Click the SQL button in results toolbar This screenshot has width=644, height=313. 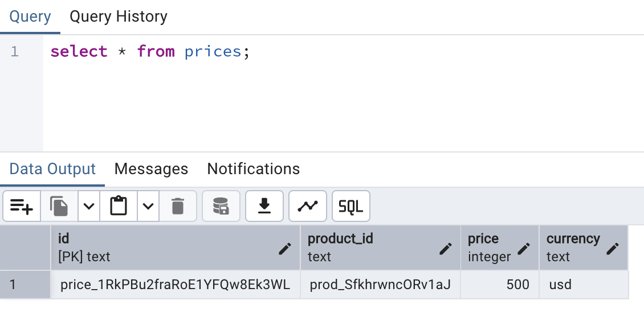point(350,206)
